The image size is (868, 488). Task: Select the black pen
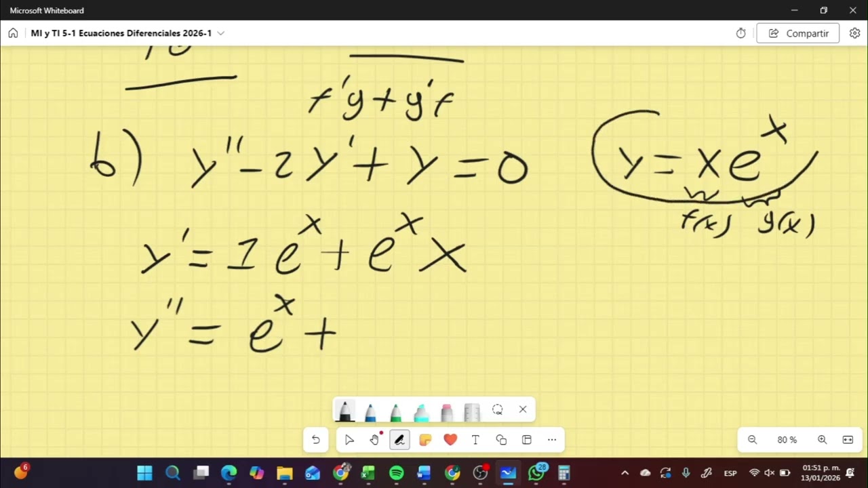[x=344, y=411]
